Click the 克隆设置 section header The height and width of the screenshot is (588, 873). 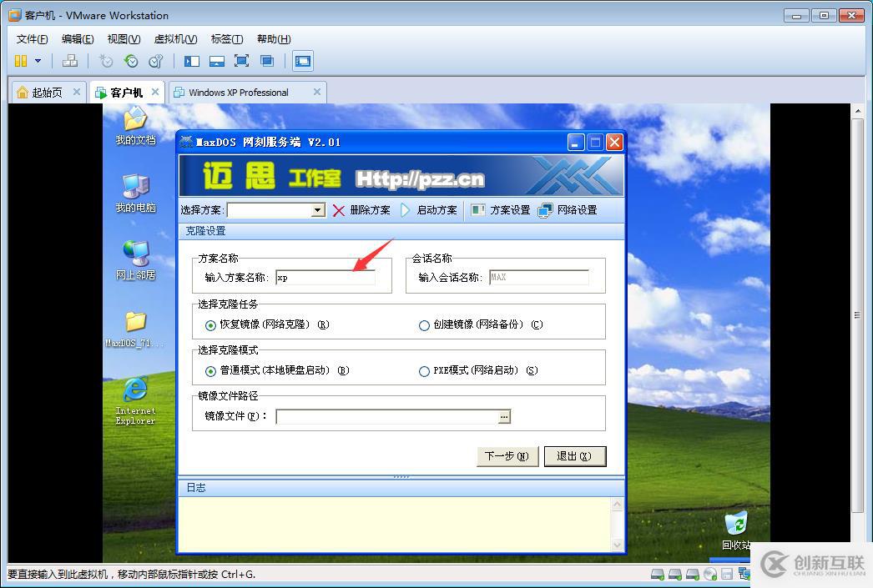tap(401, 231)
